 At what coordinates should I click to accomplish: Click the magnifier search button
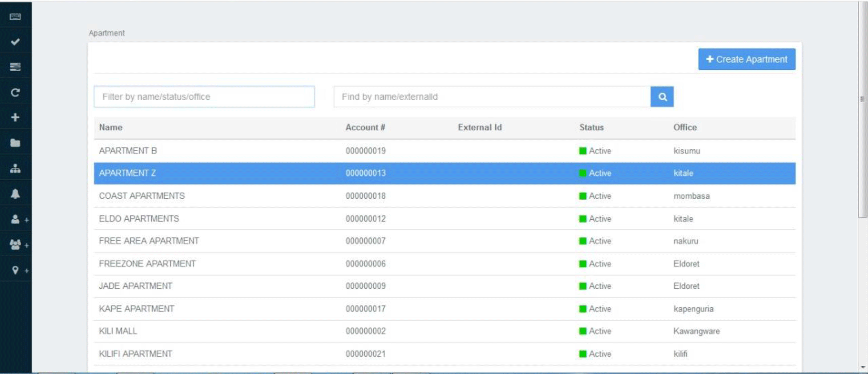662,97
